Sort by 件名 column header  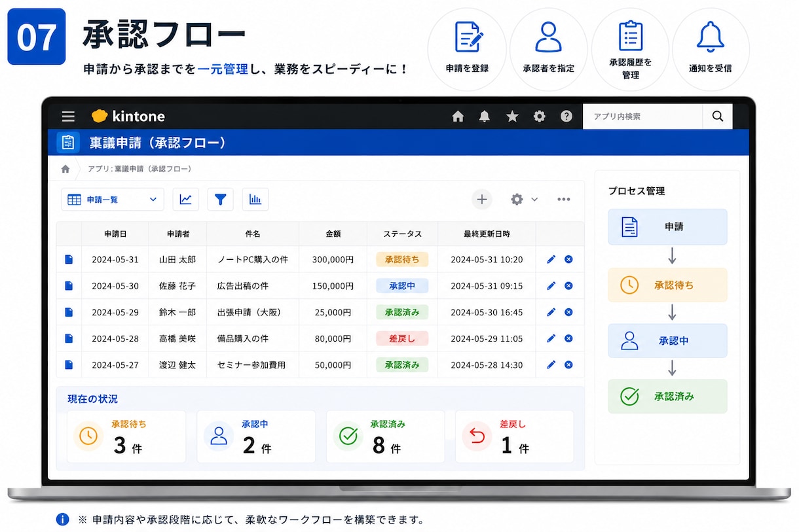[253, 234]
